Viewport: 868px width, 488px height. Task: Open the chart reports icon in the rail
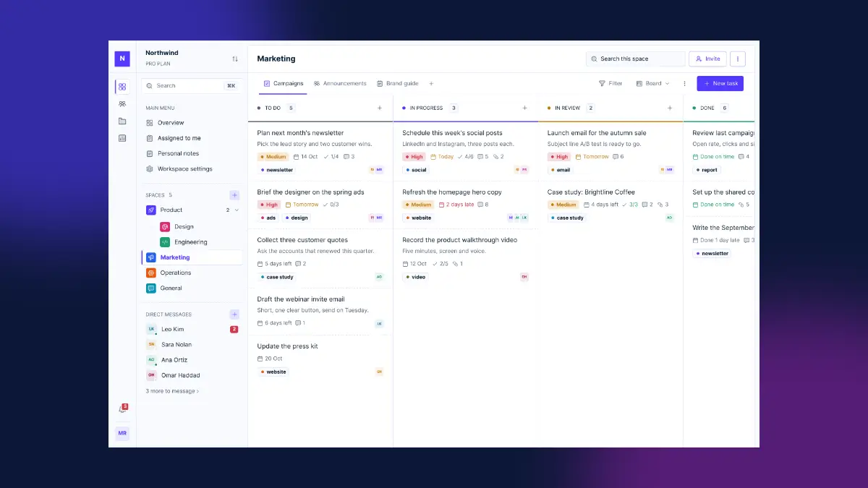click(122, 138)
